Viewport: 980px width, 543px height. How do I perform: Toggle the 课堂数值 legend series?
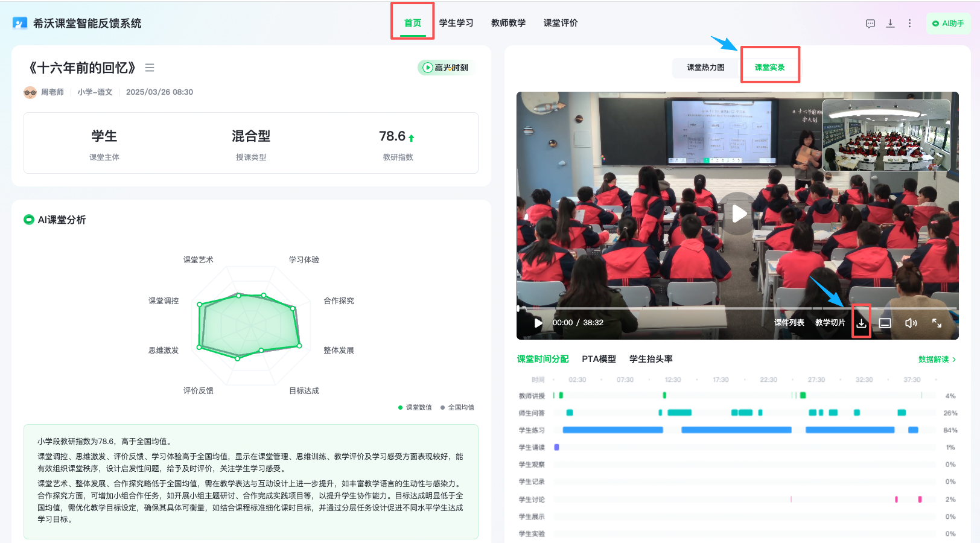tap(415, 407)
